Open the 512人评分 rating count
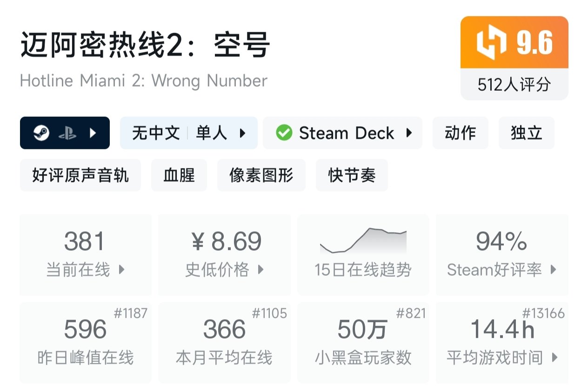The height and width of the screenshot is (386, 588). (x=514, y=85)
